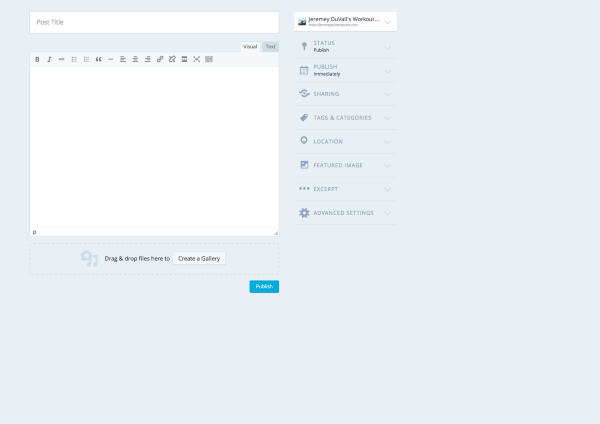Insert a link with the chain icon
Viewport: 600px width, 424px height.
pyautogui.click(x=160, y=59)
